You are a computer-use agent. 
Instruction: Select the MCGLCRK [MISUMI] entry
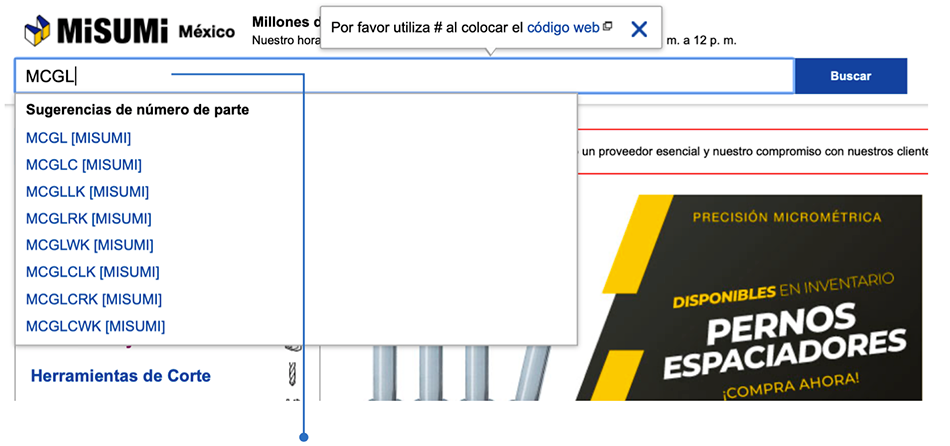[x=93, y=299]
